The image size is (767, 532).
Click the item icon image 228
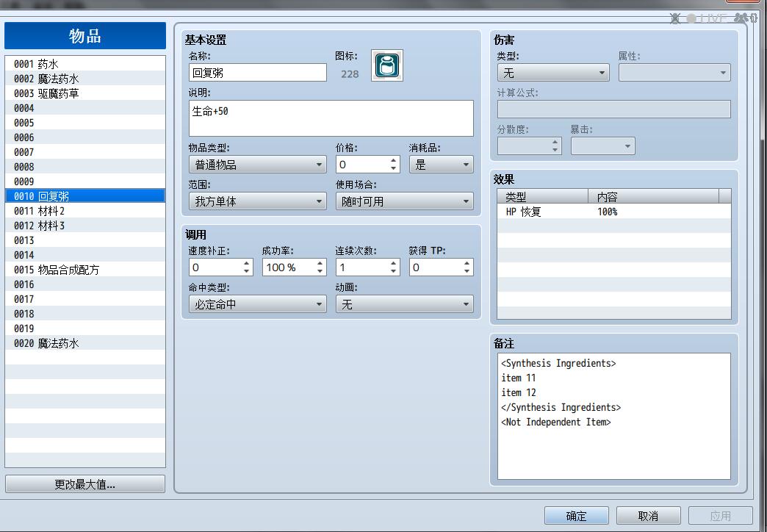pyautogui.click(x=387, y=65)
